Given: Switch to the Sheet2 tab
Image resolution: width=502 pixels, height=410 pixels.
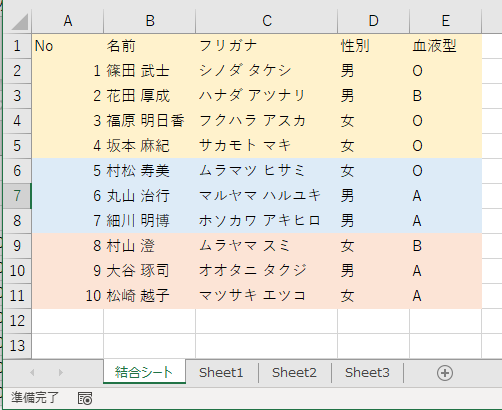Looking at the screenshot, I should (294, 372).
